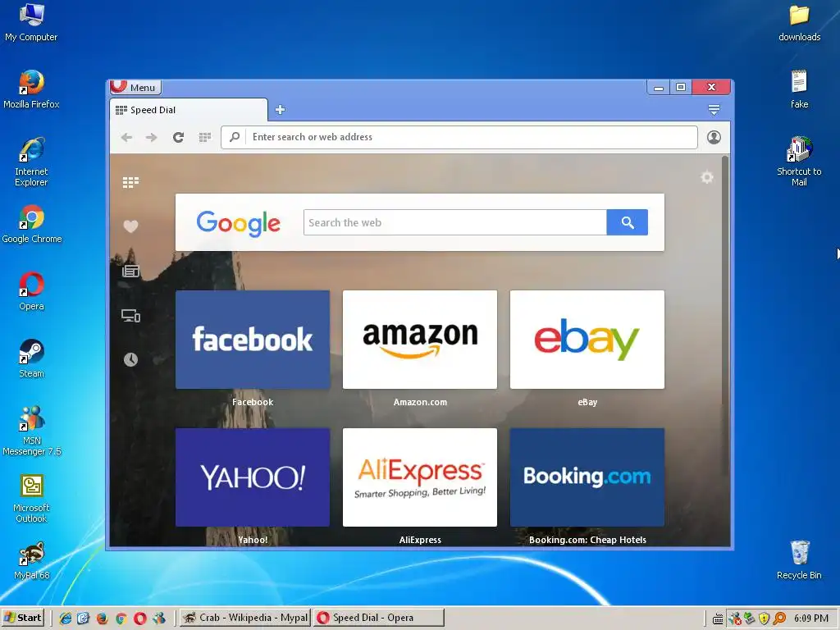Select Microsoft Outlook desktop icon
Viewport: 840px width, 630px height.
[31, 499]
